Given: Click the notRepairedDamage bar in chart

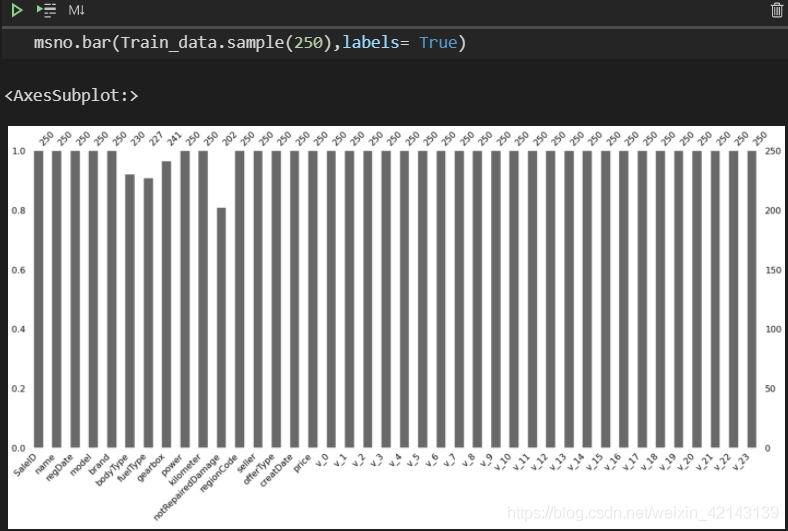Looking at the screenshot, I should (x=221, y=328).
